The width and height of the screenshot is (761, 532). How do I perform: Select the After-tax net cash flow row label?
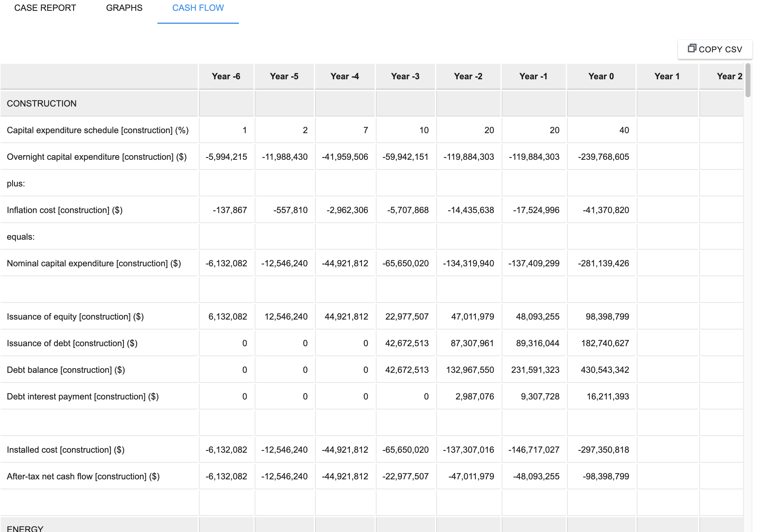(83, 476)
